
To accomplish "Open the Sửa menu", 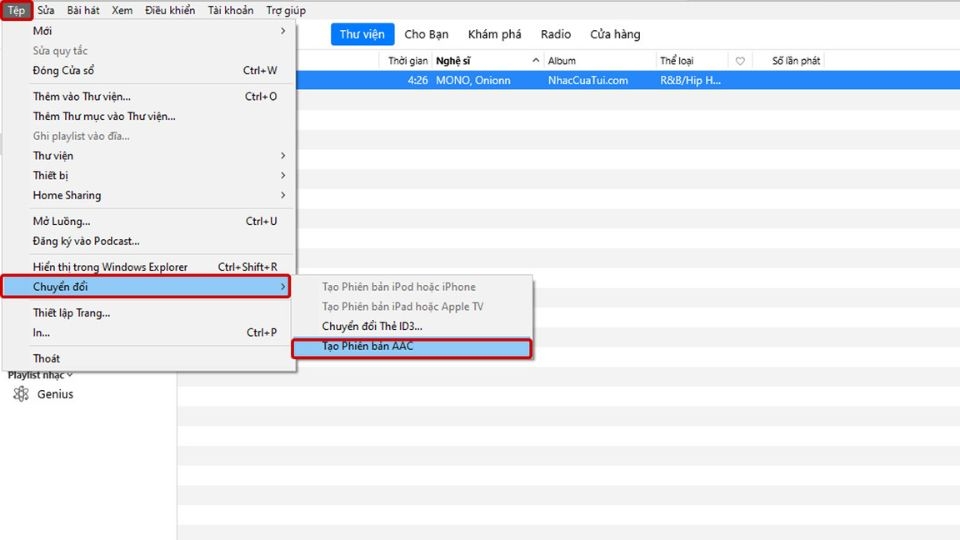I will tap(46, 10).
